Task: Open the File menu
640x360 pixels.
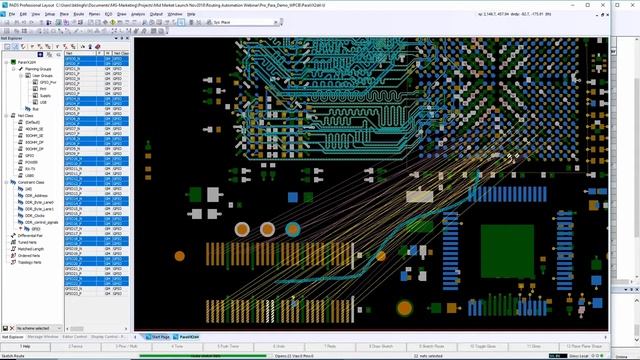Action: point(12,14)
